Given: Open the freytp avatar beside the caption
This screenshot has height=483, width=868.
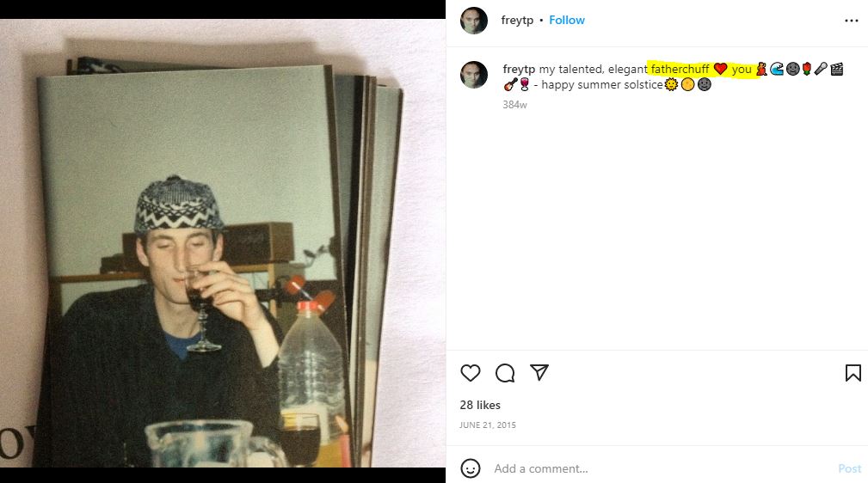Looking at the screenshot, I should point(474,75).
